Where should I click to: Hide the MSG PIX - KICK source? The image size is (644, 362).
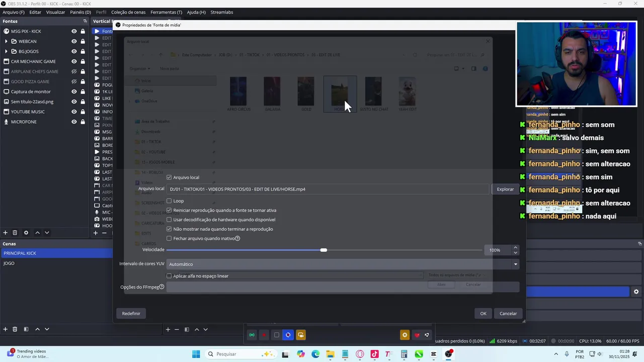coord(74,31)
